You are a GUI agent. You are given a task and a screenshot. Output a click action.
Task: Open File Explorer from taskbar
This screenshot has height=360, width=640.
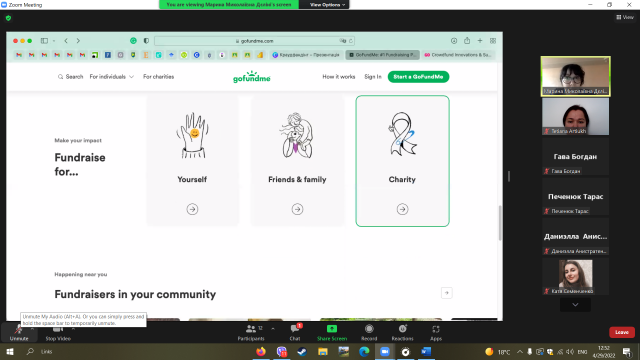(x=323, y=351)
